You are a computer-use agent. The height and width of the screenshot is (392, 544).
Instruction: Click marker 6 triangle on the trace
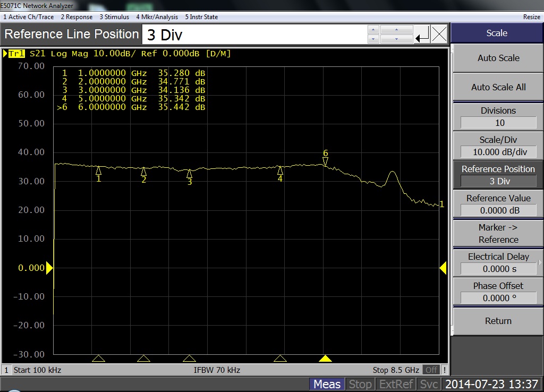click(325, 160)
